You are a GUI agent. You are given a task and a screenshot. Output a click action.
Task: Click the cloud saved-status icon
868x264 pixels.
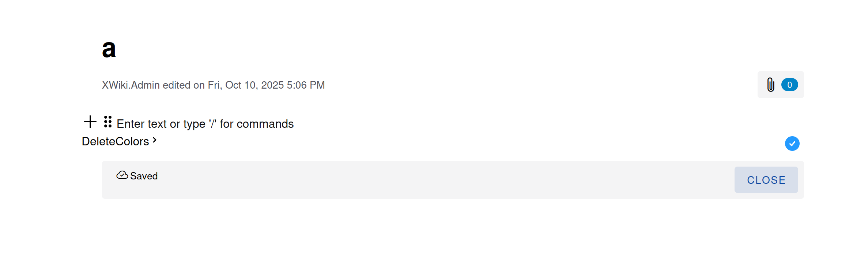click(x=122, y=175)
